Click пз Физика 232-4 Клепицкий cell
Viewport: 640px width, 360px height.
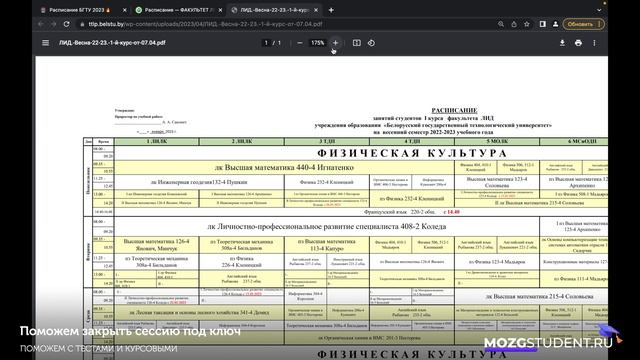[x=412, y=198]
